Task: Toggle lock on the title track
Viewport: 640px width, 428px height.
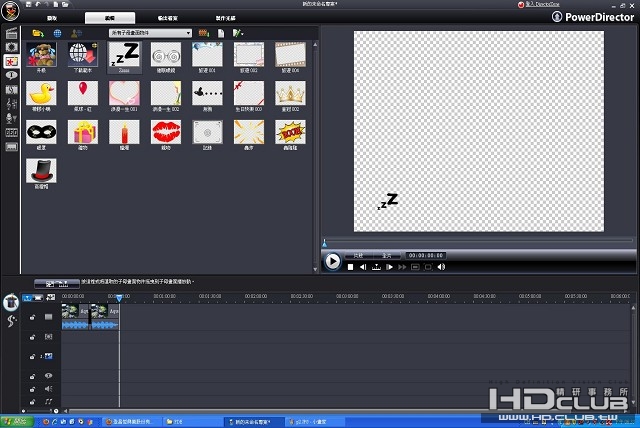Action: [x=32, y=376]
